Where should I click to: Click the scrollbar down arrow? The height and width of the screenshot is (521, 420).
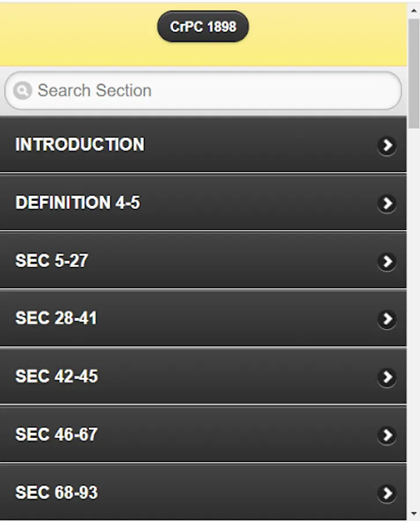click(x=414, y=514)
